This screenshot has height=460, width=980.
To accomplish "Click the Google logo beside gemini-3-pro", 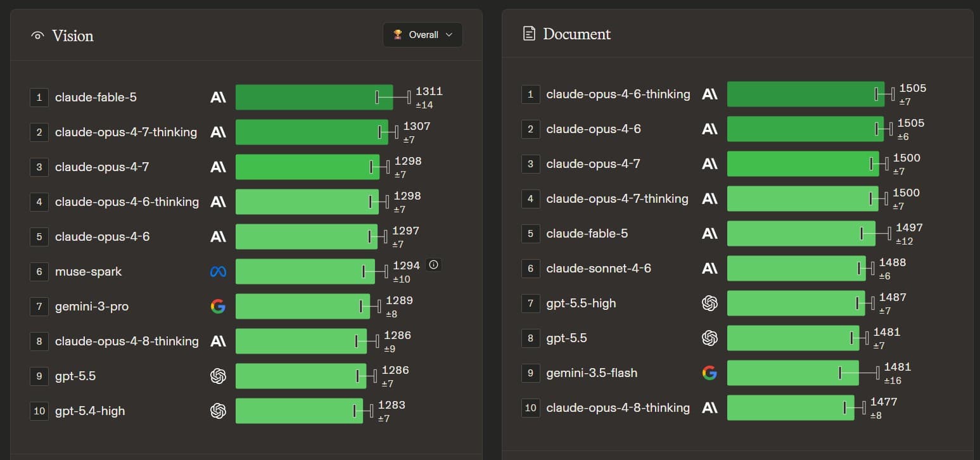I will (x=218, y=307).
